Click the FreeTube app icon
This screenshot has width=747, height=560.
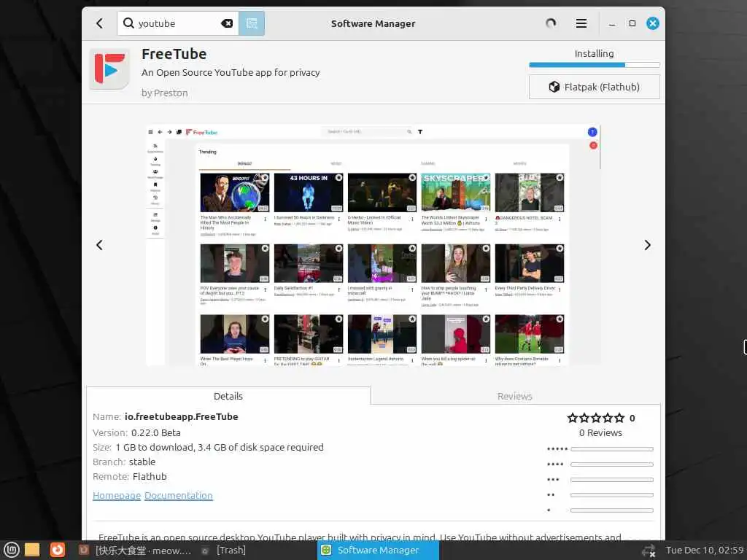109,69
